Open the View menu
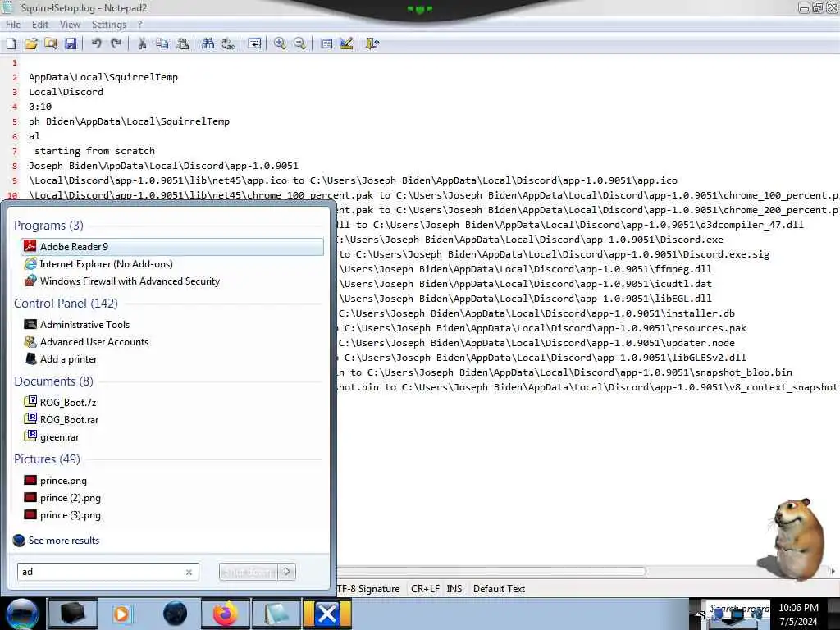 click(x=70, y=25)
